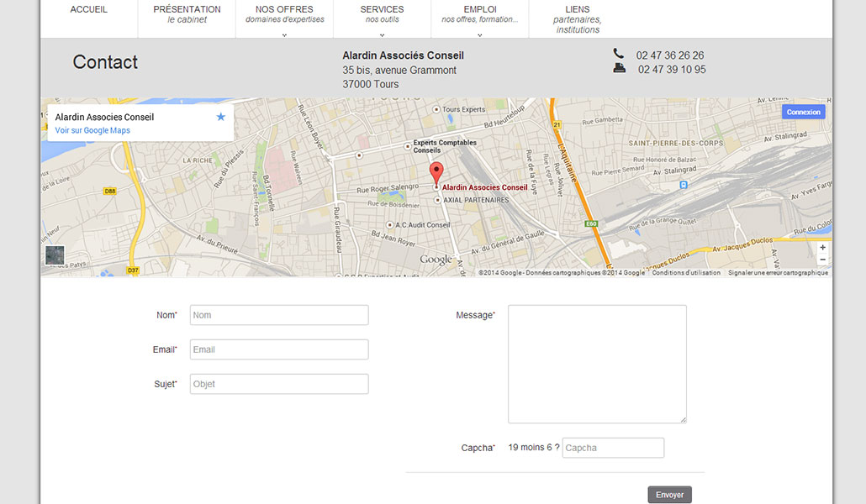Switch to satellite view thumbnail
The height and width of the screenshot is (504, 866).
point(55,255)
